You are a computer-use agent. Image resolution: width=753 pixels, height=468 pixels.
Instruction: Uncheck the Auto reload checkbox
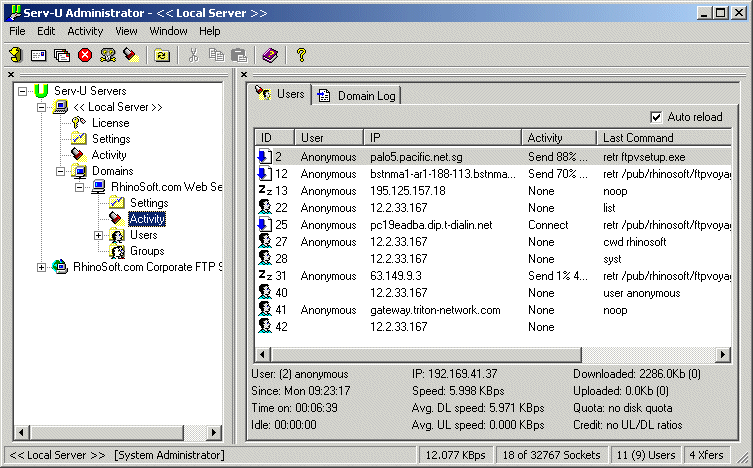tap(656, 117)
